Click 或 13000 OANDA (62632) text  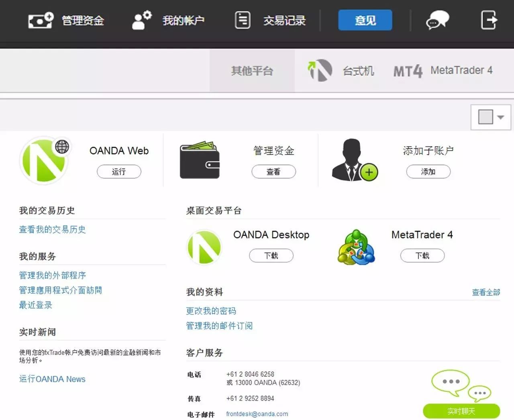263,383
